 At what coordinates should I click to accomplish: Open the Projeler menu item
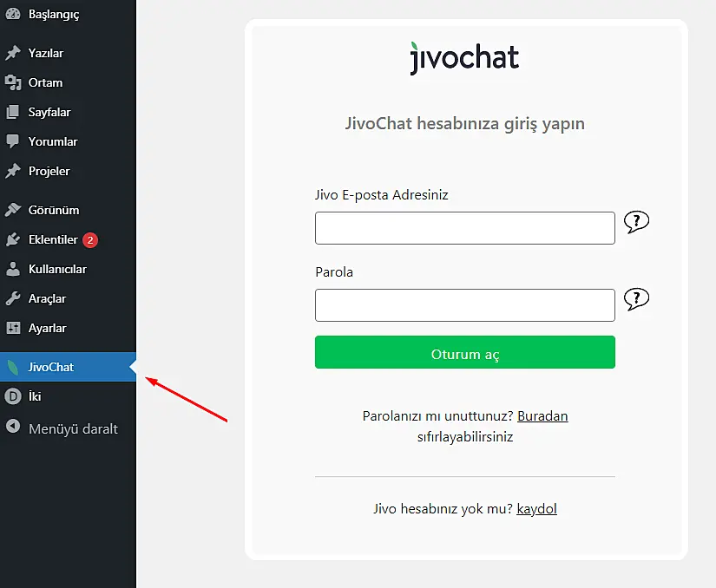pos(68,171)
